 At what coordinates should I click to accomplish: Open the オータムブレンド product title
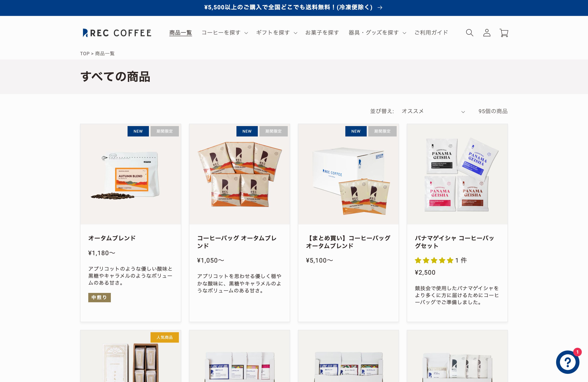(x=112, y=238)
